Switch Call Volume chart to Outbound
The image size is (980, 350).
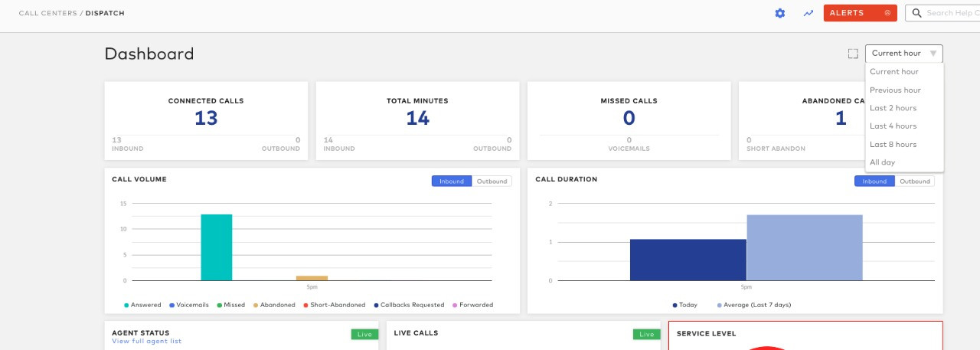(x=492, y=182)
